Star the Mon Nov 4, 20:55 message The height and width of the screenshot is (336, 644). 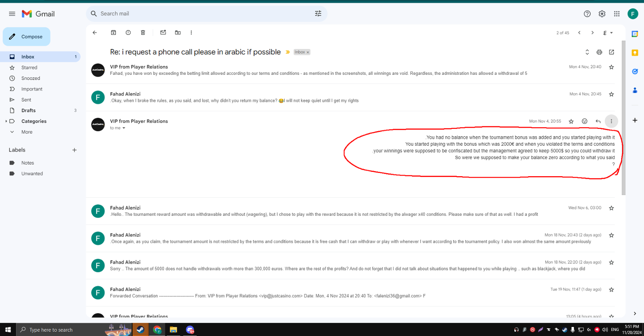pyautogui.click(x=571, y=122)
